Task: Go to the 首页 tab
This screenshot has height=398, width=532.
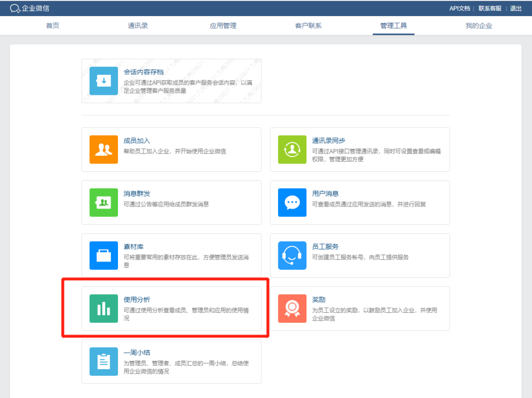Action: (52, 25)
